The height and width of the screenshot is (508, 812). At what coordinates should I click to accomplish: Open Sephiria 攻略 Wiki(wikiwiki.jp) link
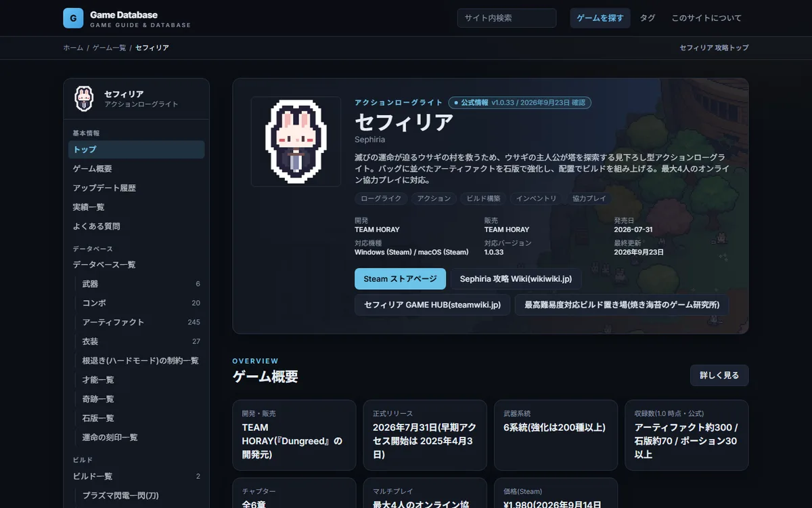(516, 279)
